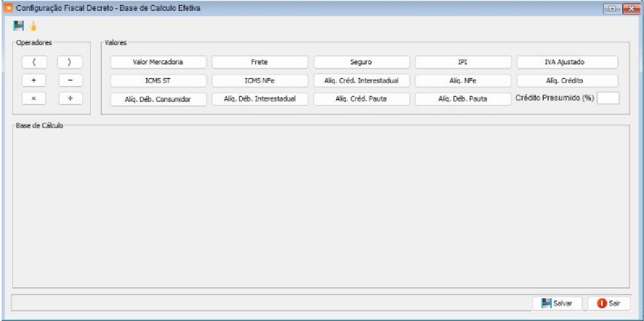Insert the multiplication operator
644x321 pixels.
34,99
